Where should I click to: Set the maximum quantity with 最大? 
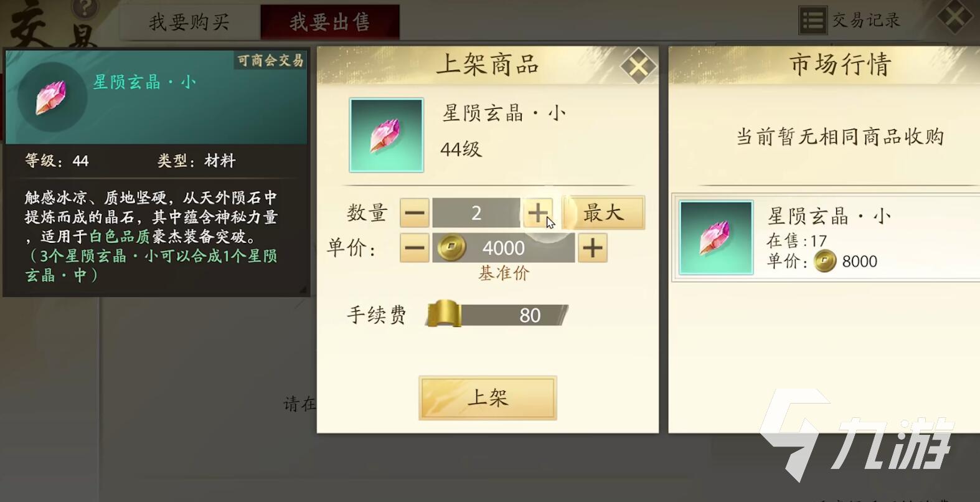pos(603,213)
